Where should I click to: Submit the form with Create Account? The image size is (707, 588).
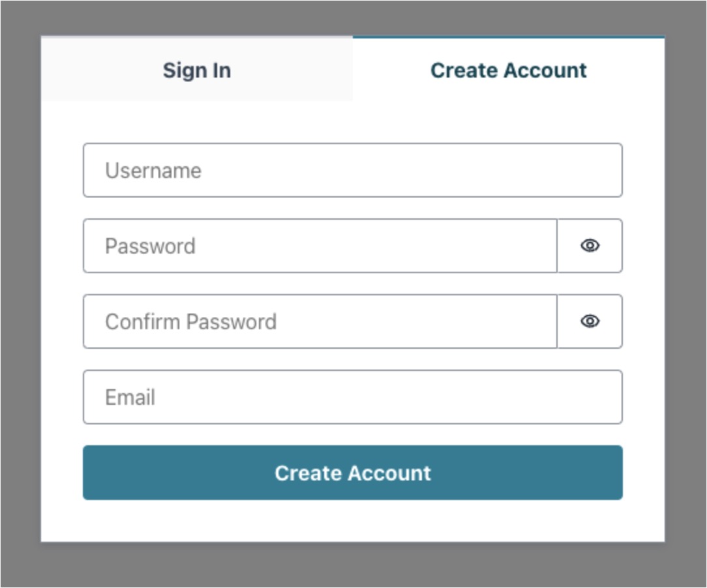(x=352, y=473)
